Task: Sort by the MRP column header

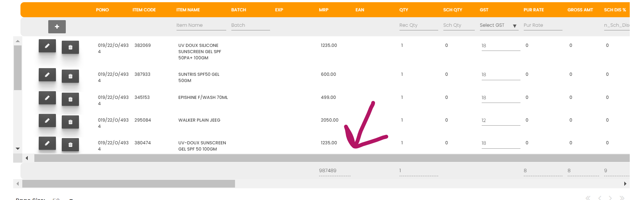Action: click(x=323, y=10)
